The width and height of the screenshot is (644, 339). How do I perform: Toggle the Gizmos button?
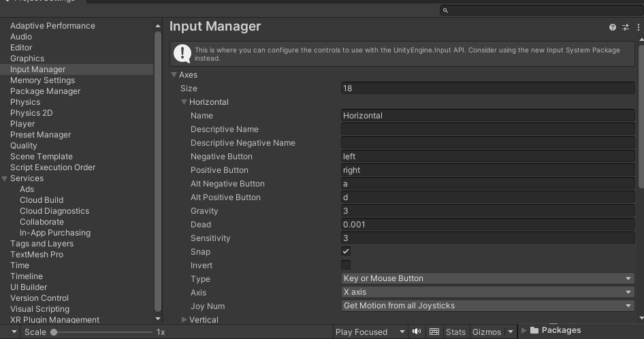(487, 332)
